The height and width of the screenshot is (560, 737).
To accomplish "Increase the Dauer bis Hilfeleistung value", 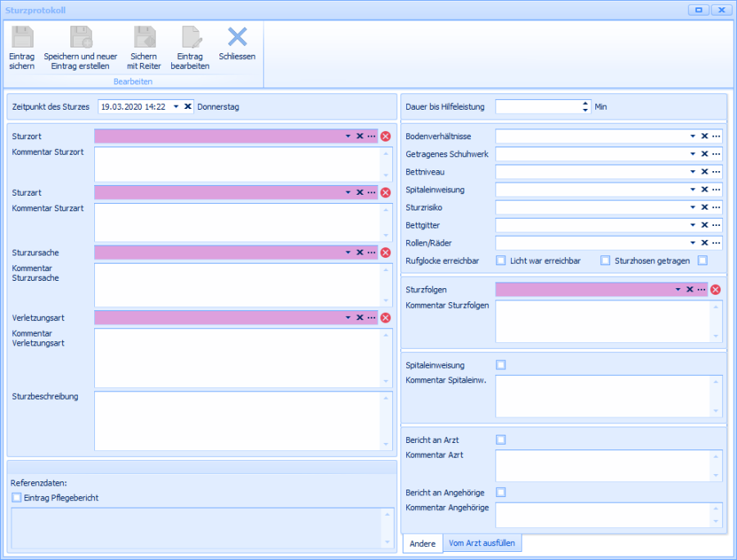I will 585,103.
